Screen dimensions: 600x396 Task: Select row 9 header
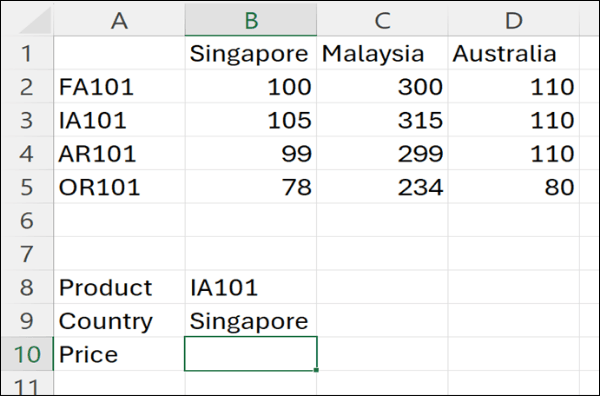point(27,321)
